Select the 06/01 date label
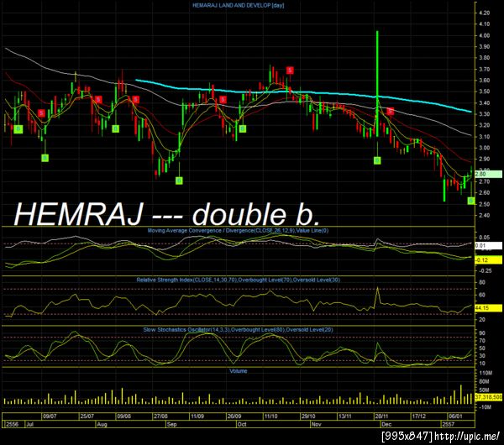 click(x=455, y=416)
